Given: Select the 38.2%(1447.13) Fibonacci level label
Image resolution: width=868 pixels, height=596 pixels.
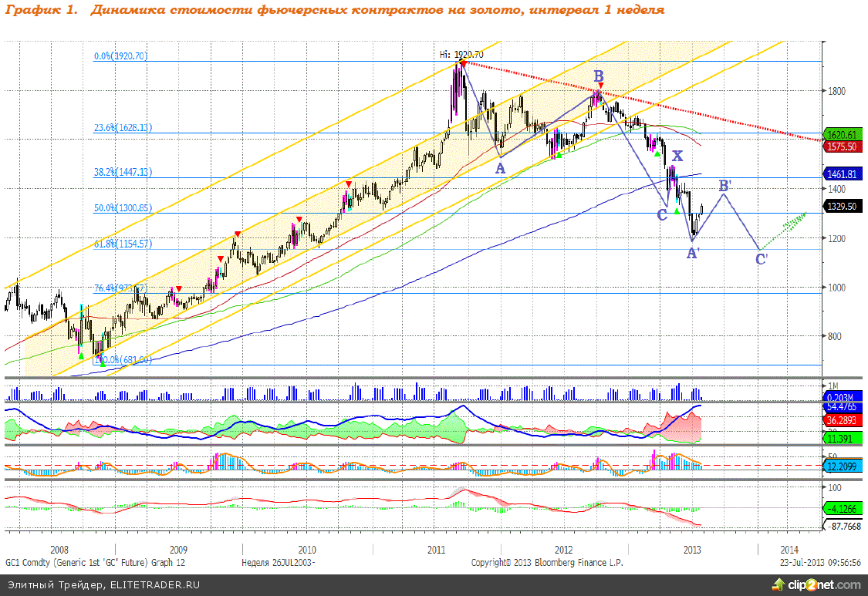Looking at the screenshot, I should click(x=122, y=173).
